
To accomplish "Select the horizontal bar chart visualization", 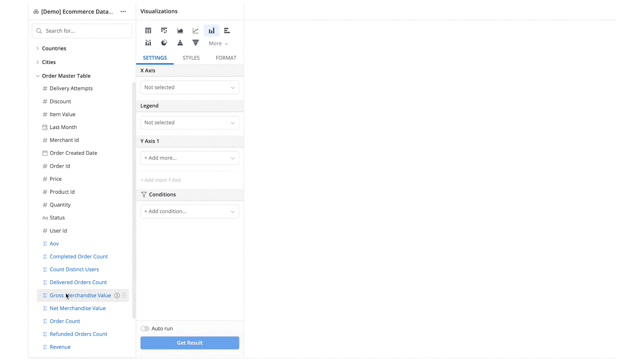I will pyautogui.click(x=227, y=30).
